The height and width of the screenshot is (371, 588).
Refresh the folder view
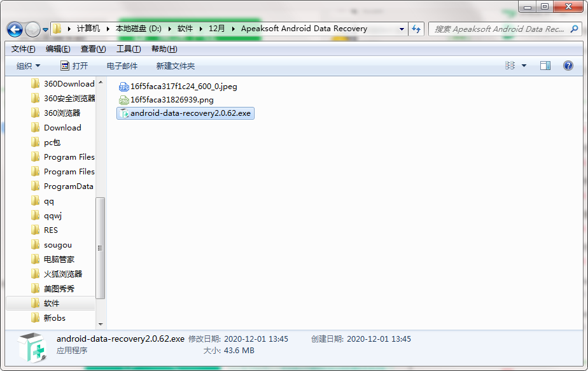pyautogui.click(x=416, y=29)
